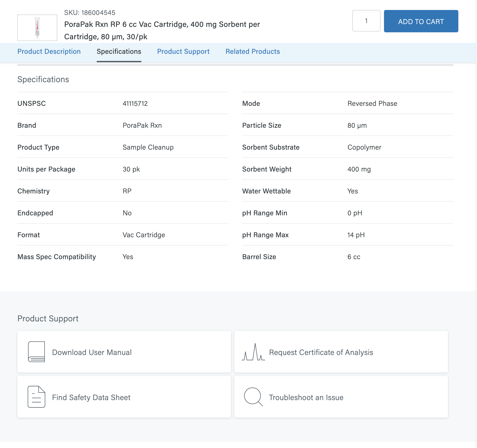The width and height of the screenshot is (477, 448).
Task: Open Troubleshoot an Issue link
Action: click(306, 397)
